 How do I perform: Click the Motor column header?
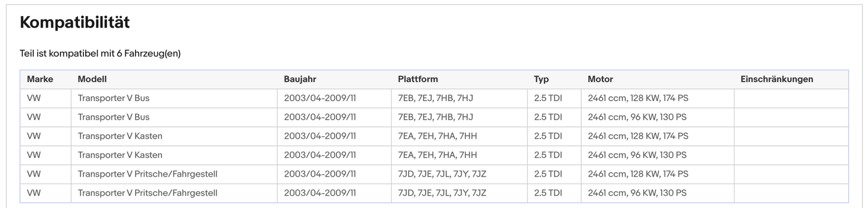600,79
